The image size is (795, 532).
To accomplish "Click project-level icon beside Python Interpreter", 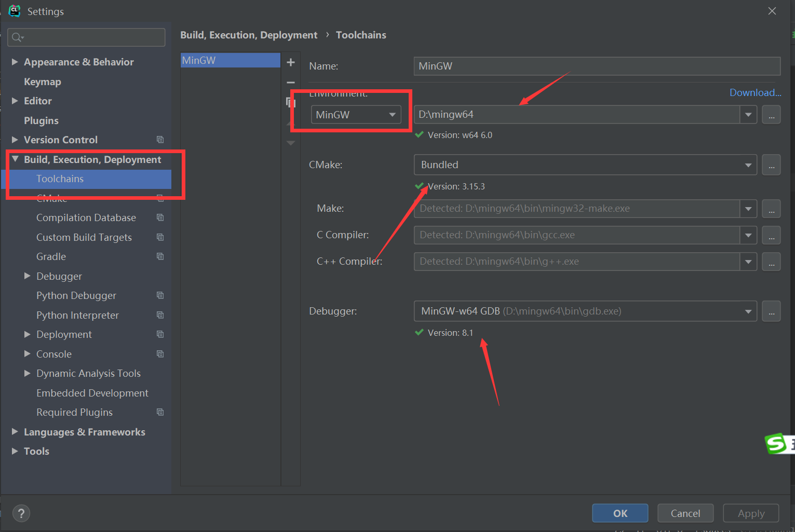I will [x=160, y=315].
